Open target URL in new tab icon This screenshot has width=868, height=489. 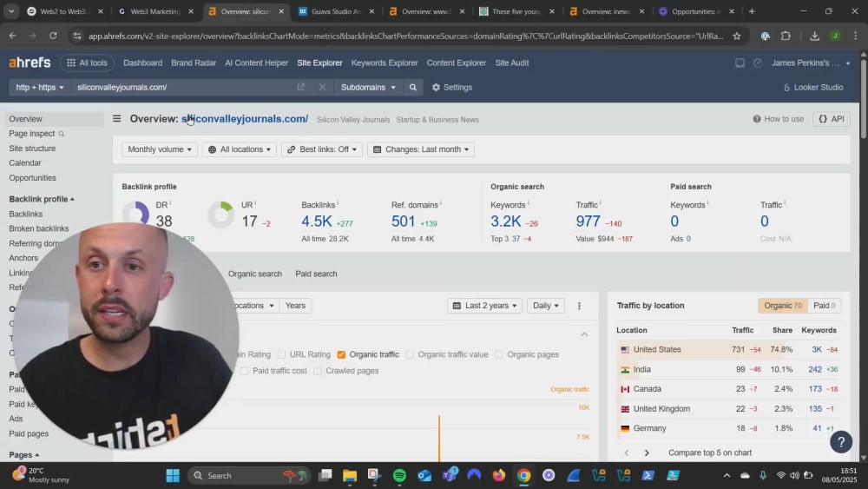point(300,87)
